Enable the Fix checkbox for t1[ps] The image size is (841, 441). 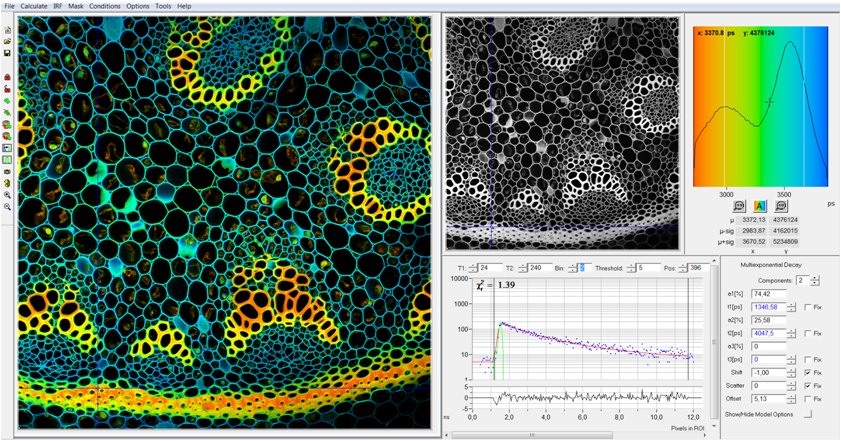tap(808, 307)
